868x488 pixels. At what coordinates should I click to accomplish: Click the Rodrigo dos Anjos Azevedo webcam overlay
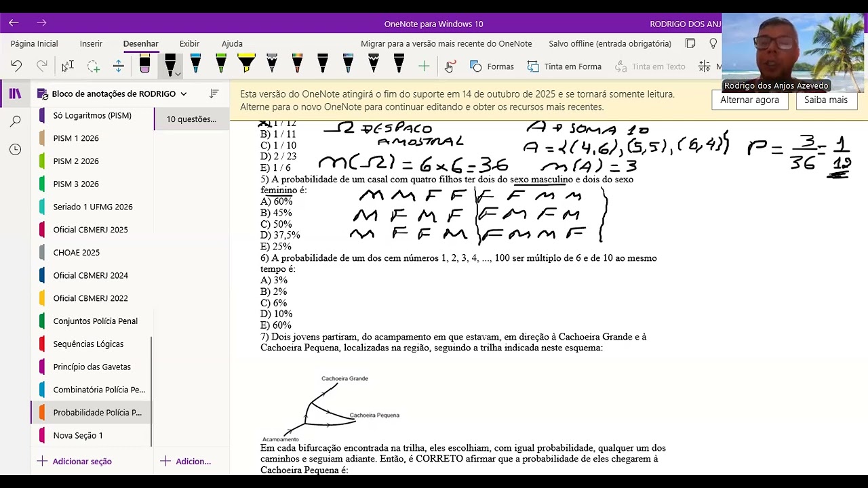click(x=793, y=53)
